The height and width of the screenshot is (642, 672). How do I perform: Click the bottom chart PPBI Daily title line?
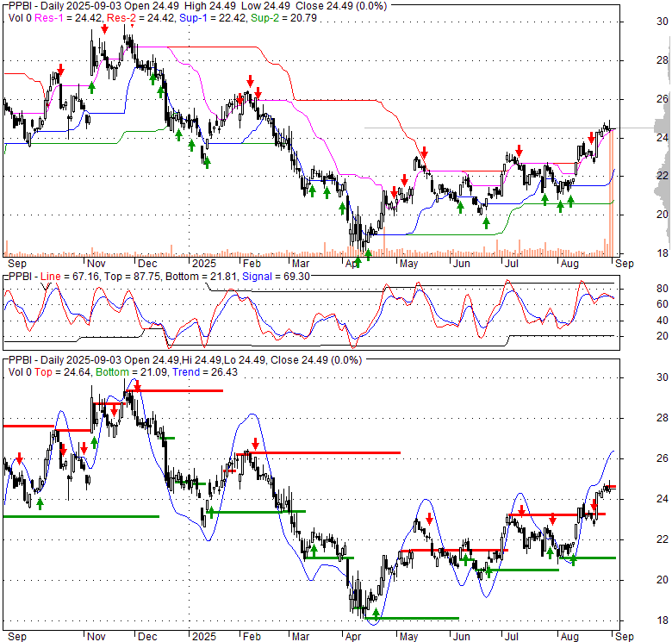click(x=185, y=360)
